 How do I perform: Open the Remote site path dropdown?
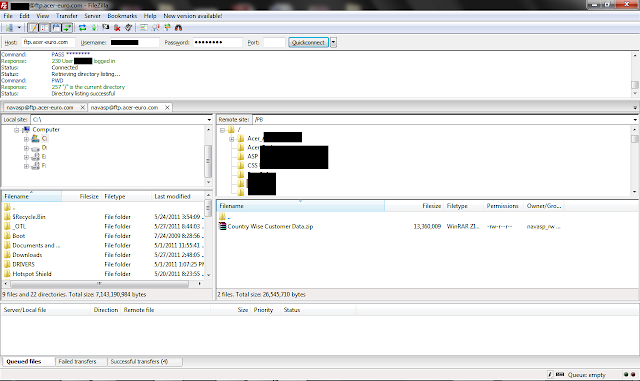click(635, 120)
